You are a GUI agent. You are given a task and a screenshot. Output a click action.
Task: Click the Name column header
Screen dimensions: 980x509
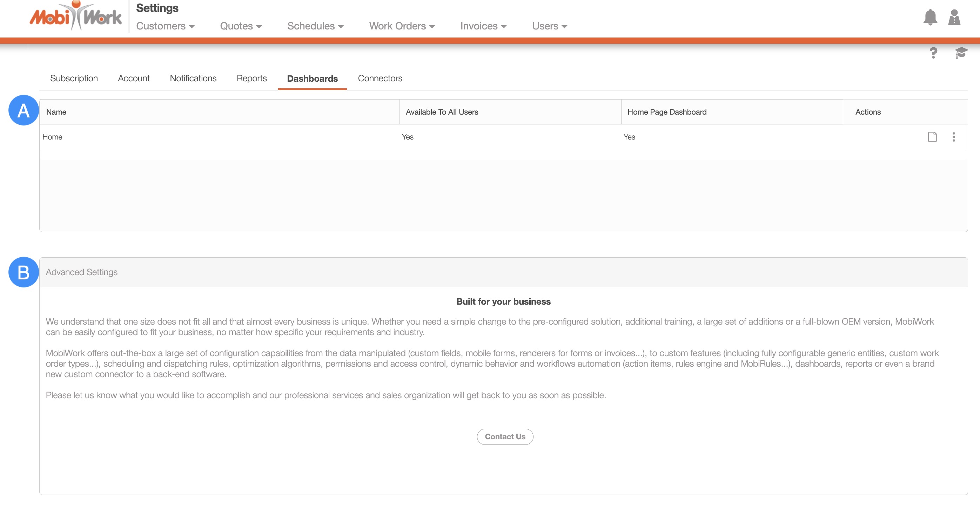56,112
